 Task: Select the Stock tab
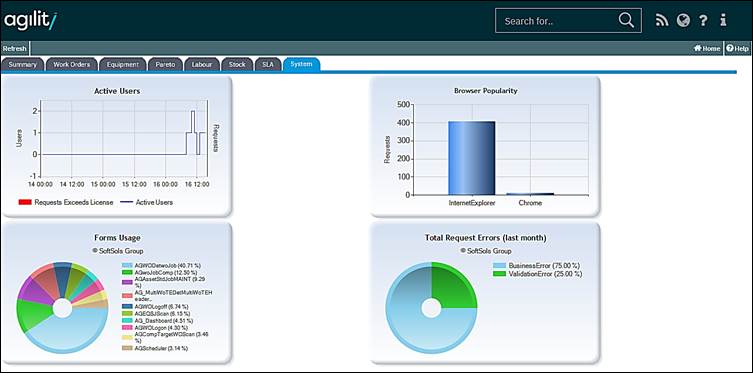coord(237,64)
